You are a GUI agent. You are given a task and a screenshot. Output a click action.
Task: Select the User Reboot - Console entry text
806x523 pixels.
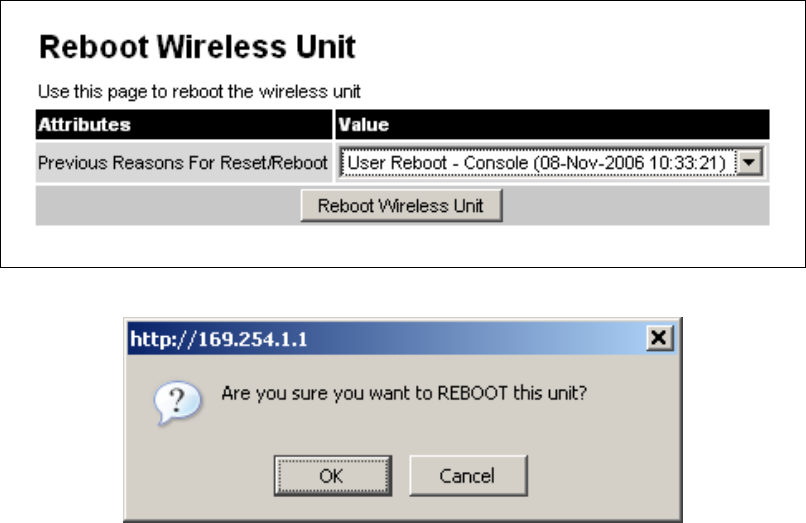(x=535, y=162)
